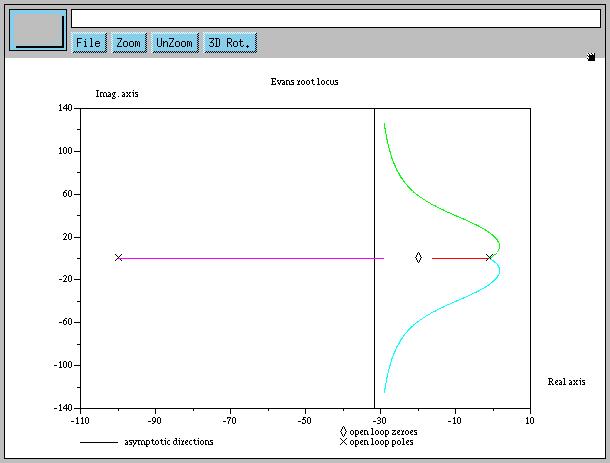Click the X pole marker near real axis 0
Viewport: 610px width, 463px height.
[489, 258]
